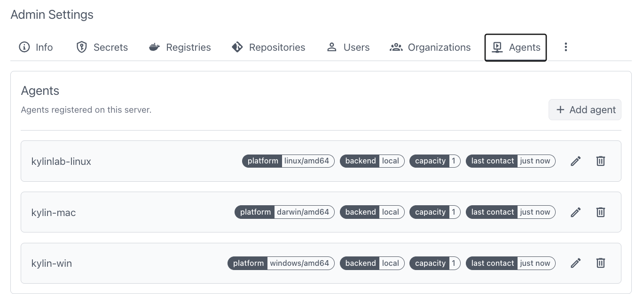Open the Users tab
644x294 pixels.
[x=348, y=47]
